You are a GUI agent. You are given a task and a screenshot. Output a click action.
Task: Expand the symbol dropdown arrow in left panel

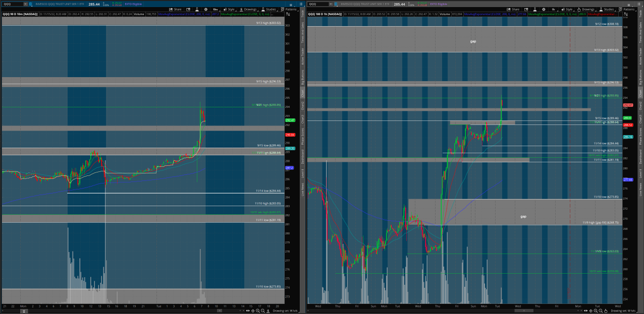pos(25,3)
